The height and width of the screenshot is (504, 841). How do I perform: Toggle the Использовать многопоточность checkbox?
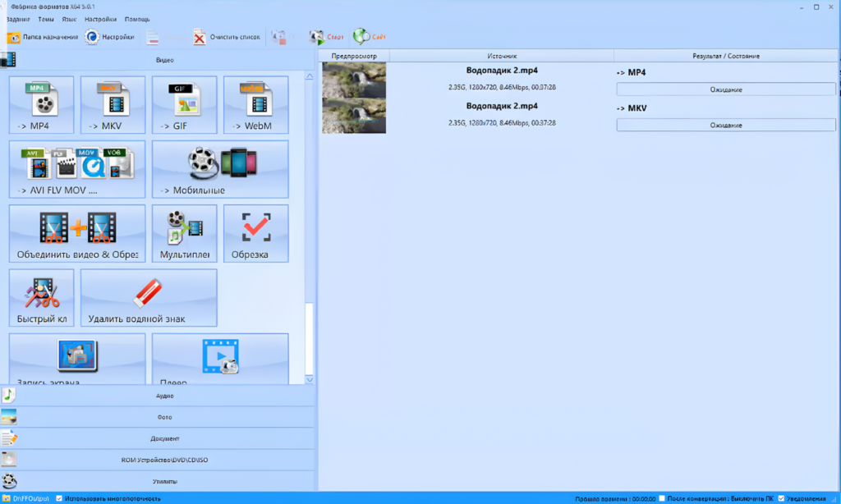click(59, 498)
